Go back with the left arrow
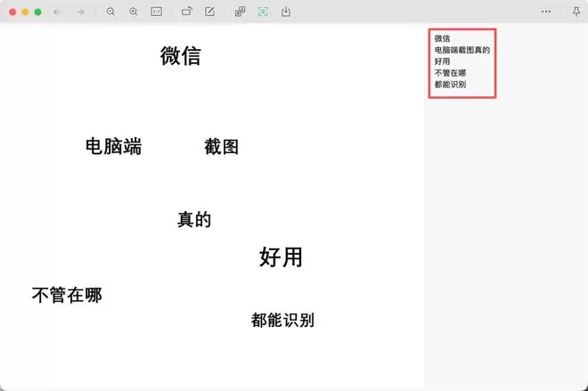588x391 pixels. pos(57,12)
